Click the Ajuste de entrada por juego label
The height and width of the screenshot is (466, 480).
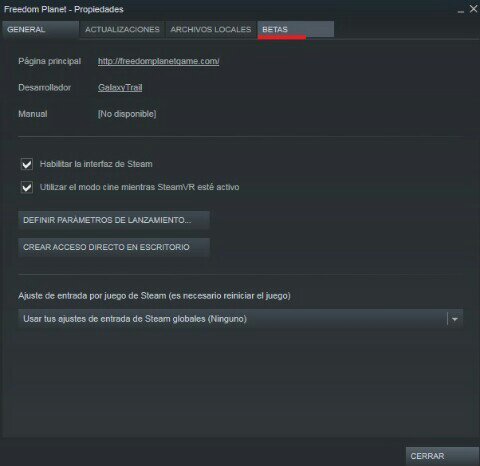(x=154, y=296)
